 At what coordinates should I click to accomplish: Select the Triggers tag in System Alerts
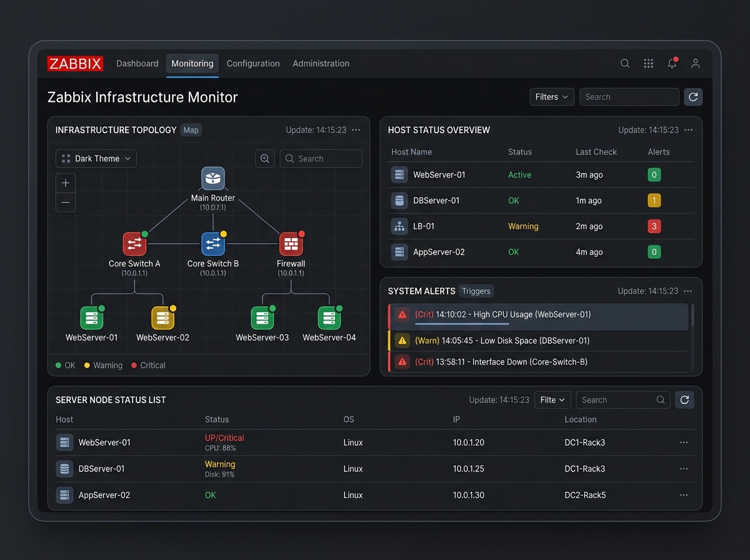point(476,291)
